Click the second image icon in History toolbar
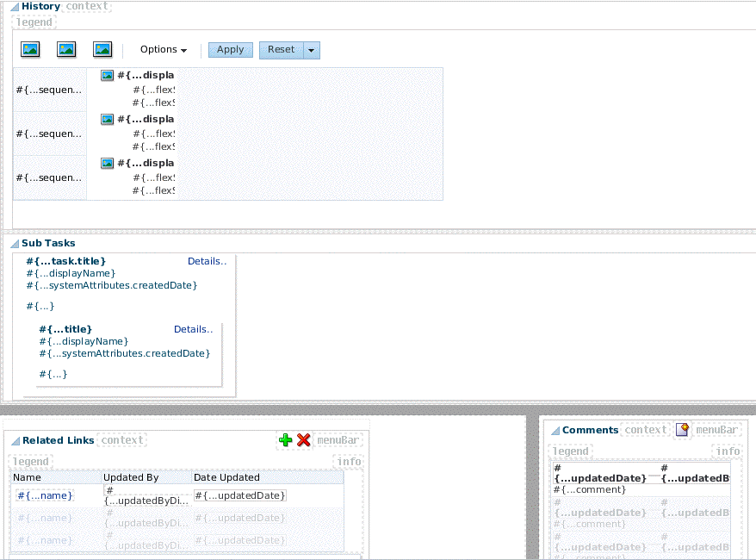 (x=67, y=50)
